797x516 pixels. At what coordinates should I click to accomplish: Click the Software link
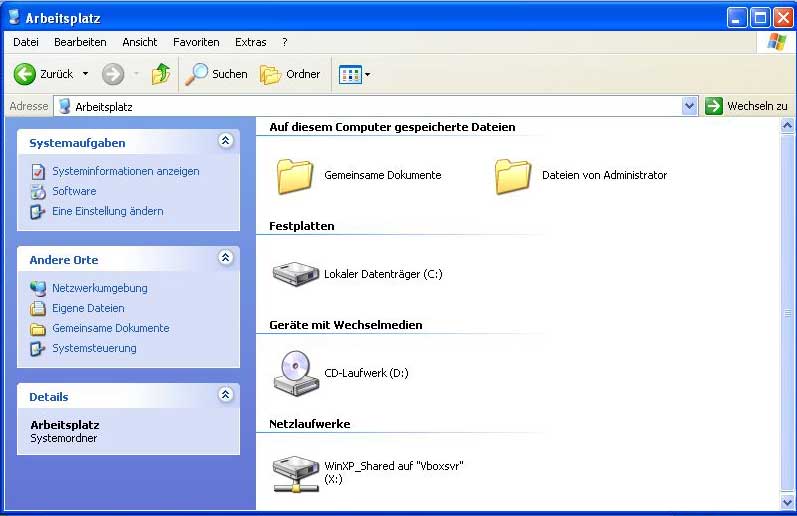point(74,191)
